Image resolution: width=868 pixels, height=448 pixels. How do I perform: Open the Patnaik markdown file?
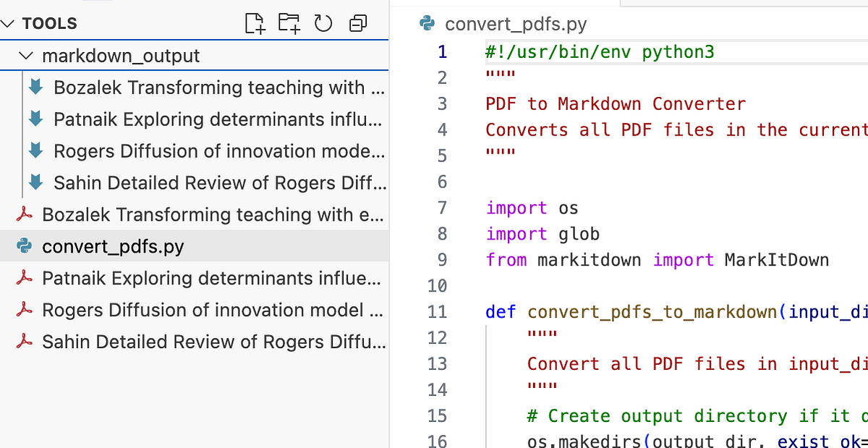coord(130,119)
